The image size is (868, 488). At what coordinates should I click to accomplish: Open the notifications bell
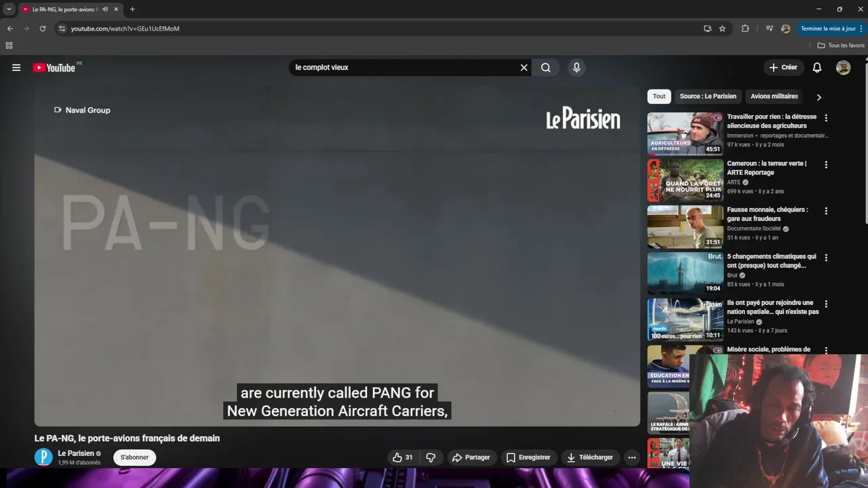pos(817,68)
